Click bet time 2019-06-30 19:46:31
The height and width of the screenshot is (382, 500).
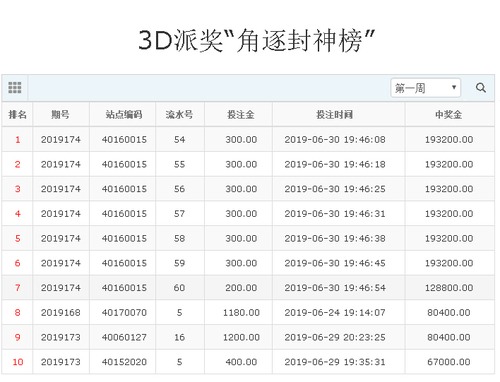(335, 214)
